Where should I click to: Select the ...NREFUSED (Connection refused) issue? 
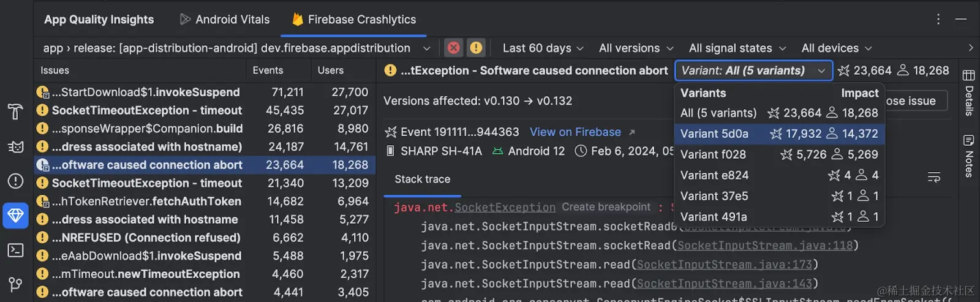pos(205,238)
